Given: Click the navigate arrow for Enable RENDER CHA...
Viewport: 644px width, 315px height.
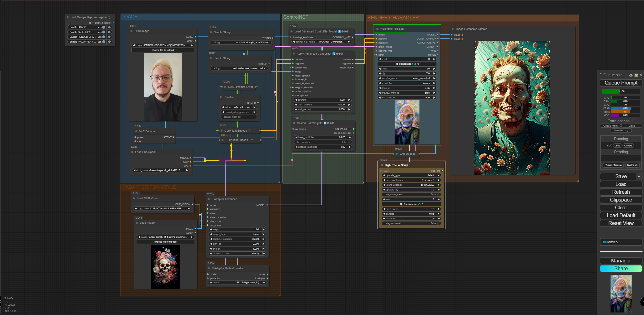Looking at the screenshot, I should point(109,37).
